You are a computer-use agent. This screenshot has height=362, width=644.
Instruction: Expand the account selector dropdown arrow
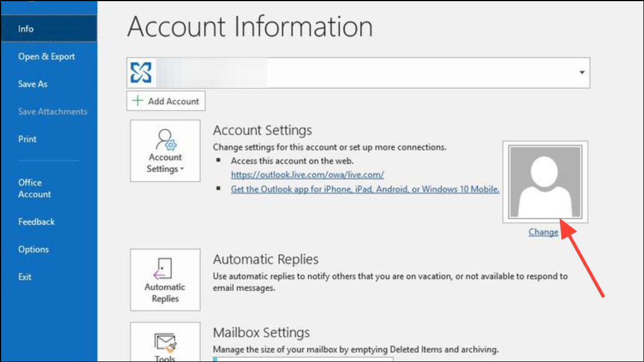point(582,73)
